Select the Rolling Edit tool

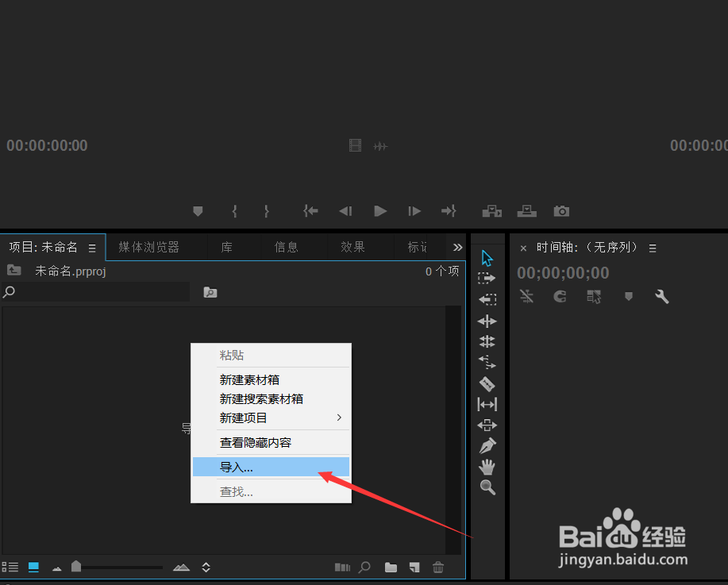(x=487, y=342)
